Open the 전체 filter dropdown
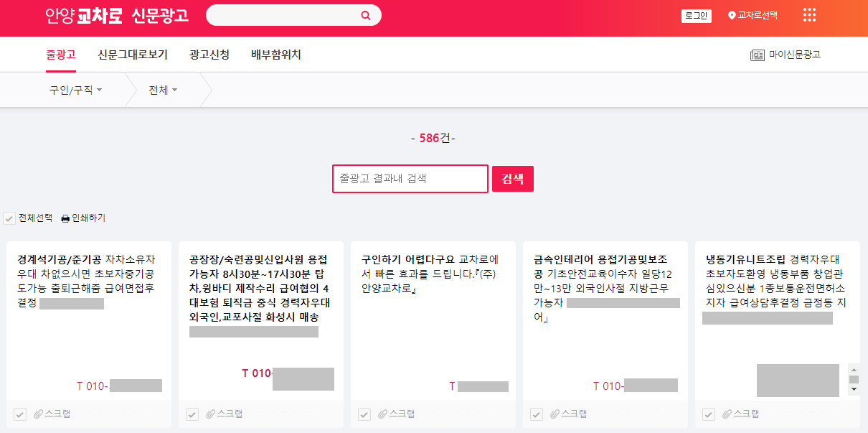The height and width of the screenshot is (433, 868). [161, 90]
